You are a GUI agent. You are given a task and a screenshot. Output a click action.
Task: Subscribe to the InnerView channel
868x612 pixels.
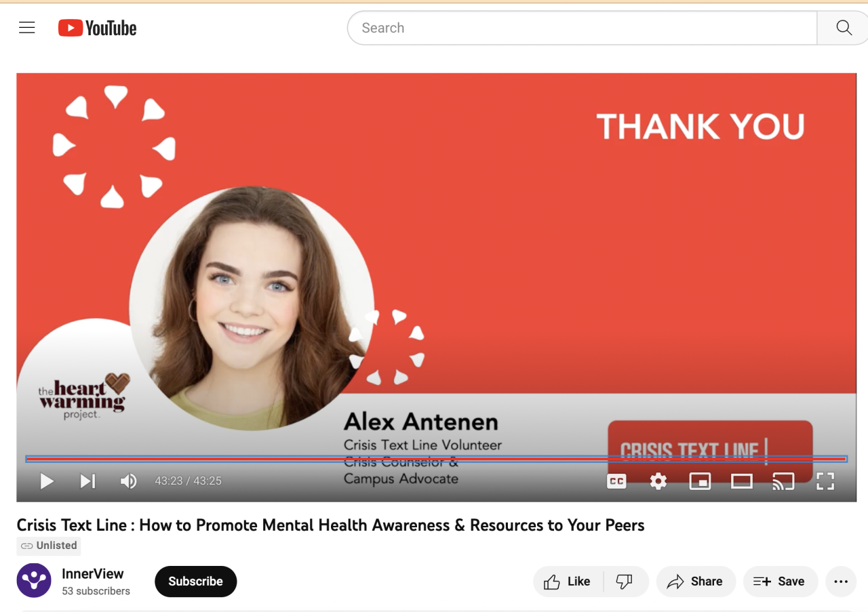pos(195,582)
